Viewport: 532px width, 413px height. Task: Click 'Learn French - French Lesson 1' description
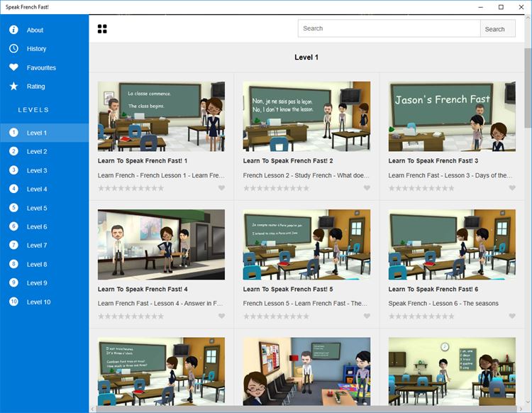(x=161, y=175)
